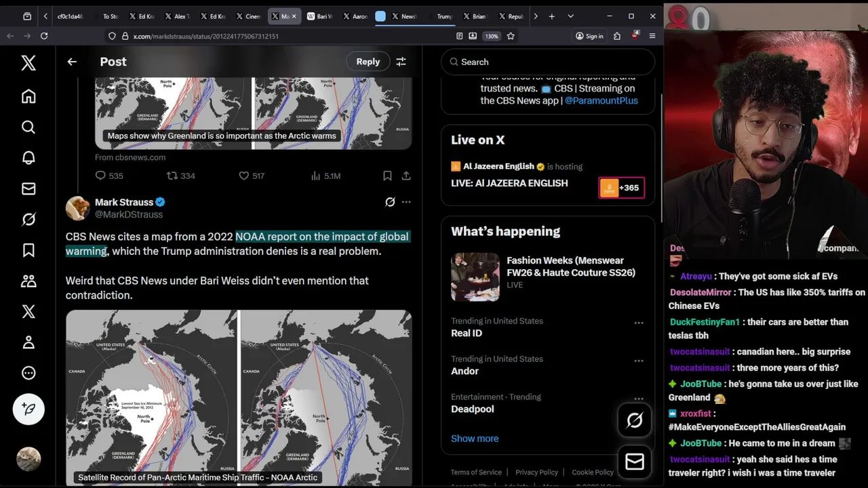Open more options for Deadpool trend

point(639,399)
